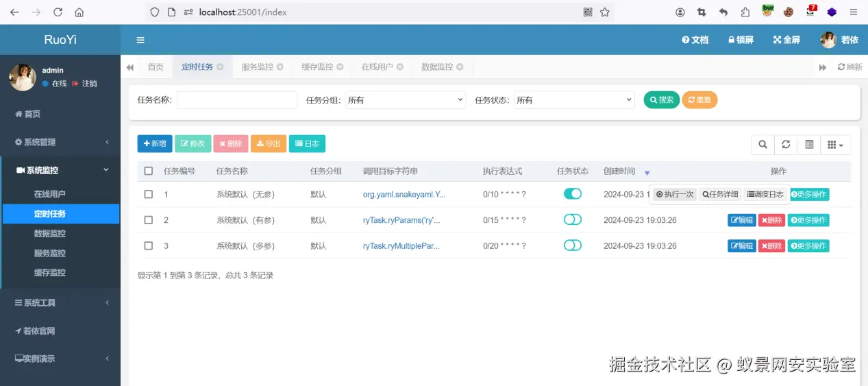
Task: Check the checkbox for task 1
Action: [x=149, y=195]
